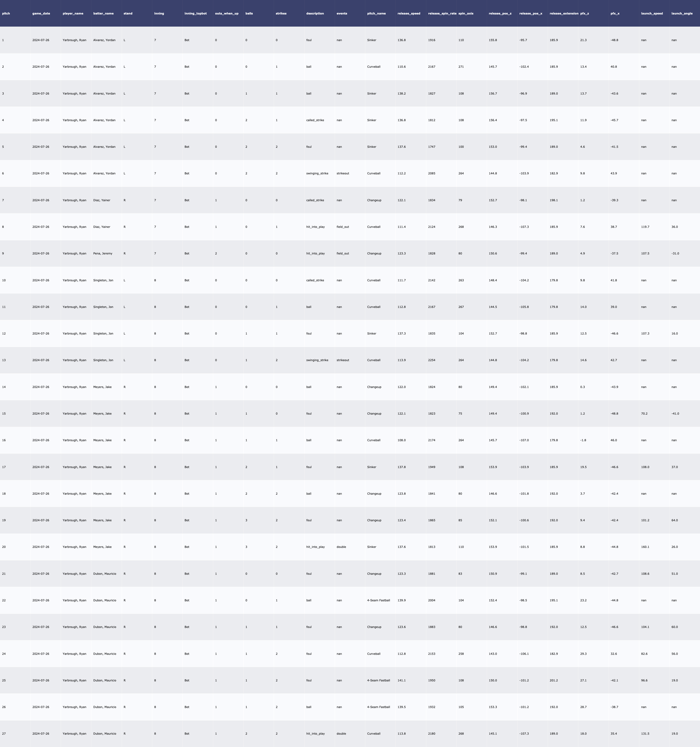Click the batter_name column header

(x=103, y=14)
